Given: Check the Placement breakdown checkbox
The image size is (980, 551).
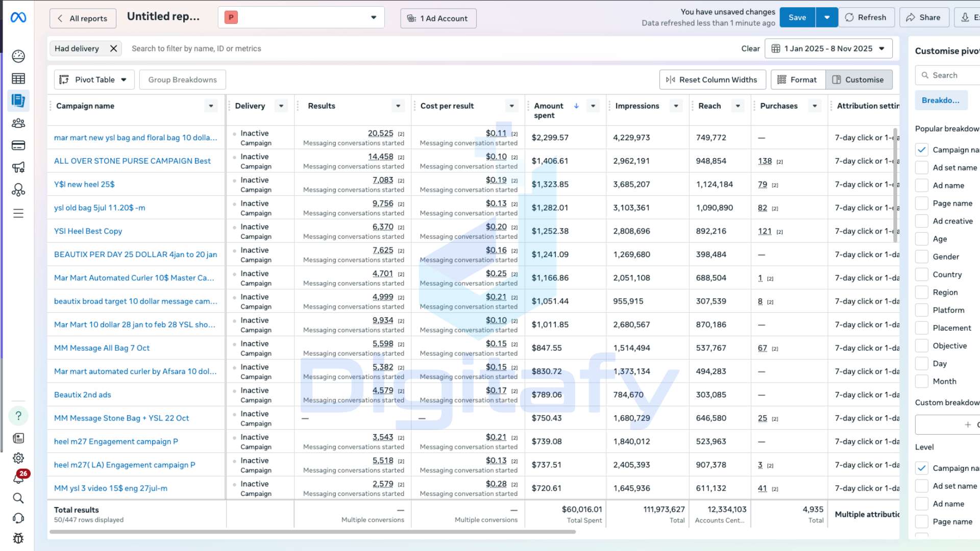Looking at the screenshot, I should click(921, 328).
